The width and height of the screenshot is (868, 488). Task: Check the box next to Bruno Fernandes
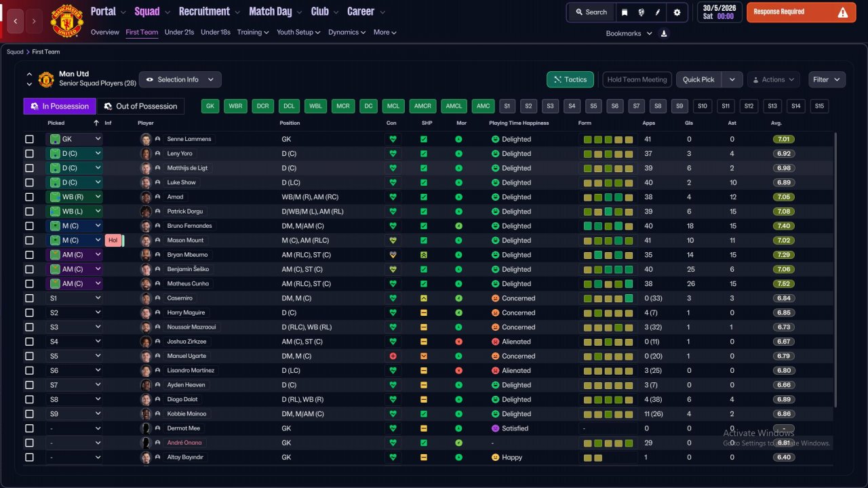pyautogui.click(x=29, y=226)
